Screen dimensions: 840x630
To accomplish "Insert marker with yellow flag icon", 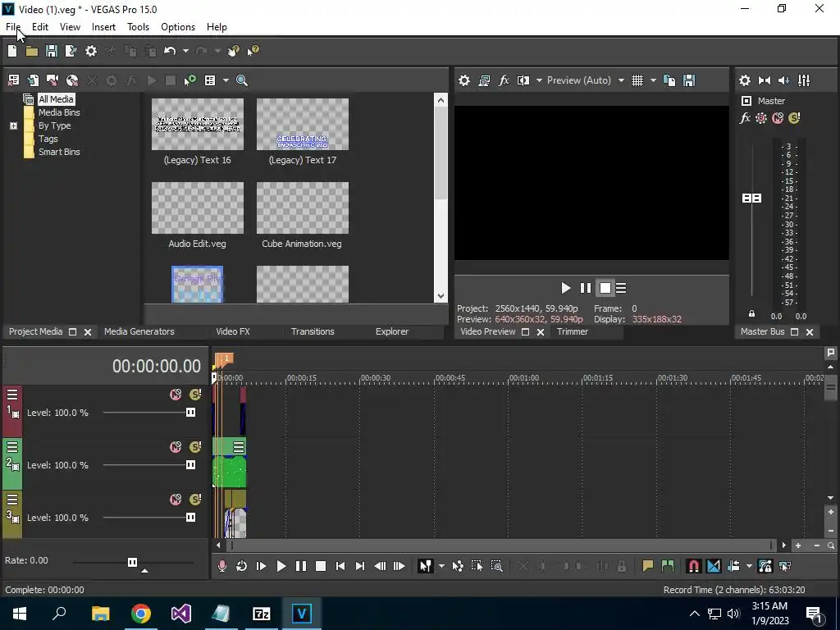I will 648,566.
